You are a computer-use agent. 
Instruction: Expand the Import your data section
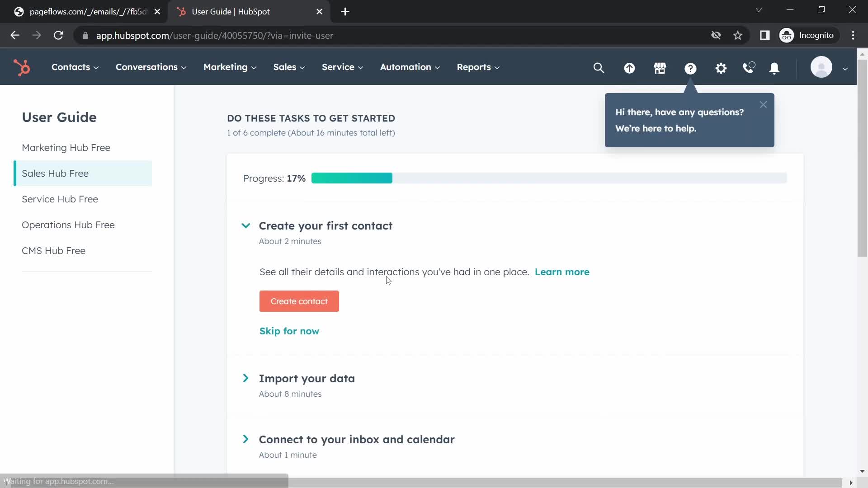coord(245,378)
